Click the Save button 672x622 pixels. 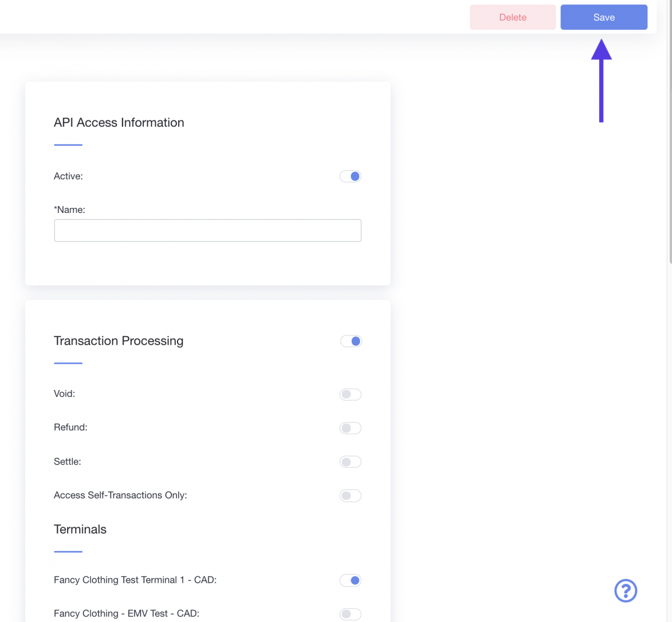[x=604, y=17]
